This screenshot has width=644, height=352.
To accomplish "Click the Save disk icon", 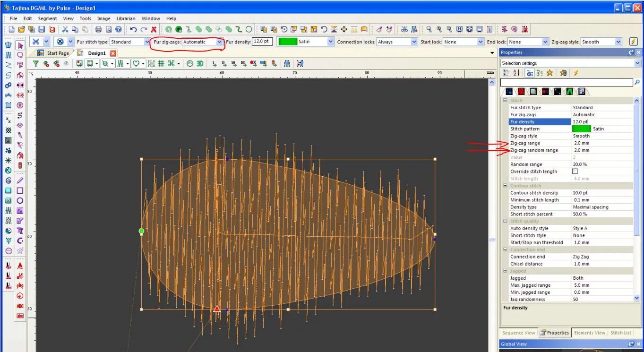I will [x=42, y=29].
